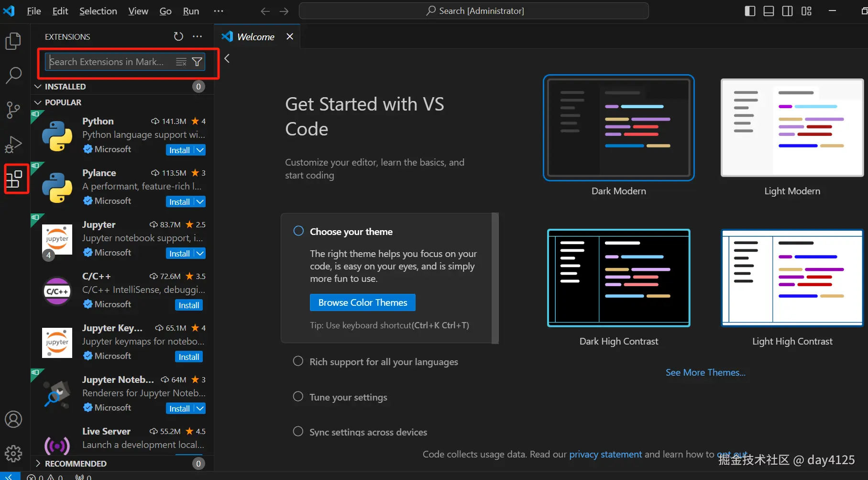Go forward in navigation history
Image resolution: width=868 pixels, height=480 pixels.
(x=284, y=11)
